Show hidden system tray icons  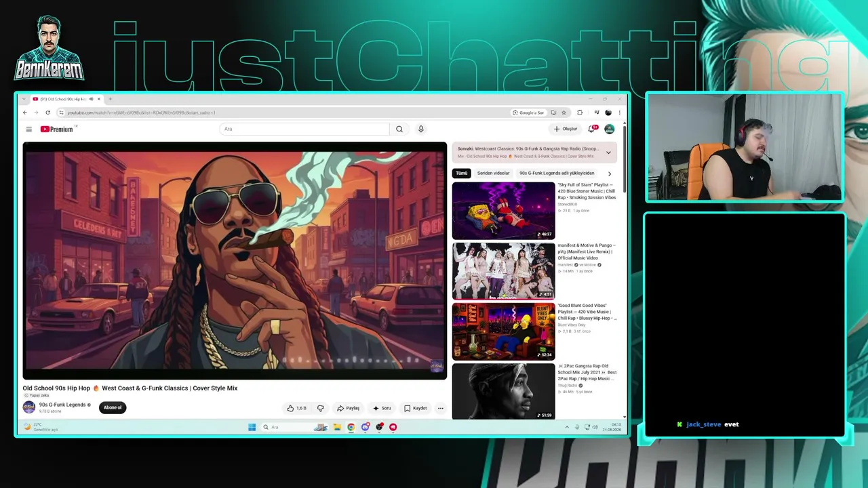coord(567,427)
